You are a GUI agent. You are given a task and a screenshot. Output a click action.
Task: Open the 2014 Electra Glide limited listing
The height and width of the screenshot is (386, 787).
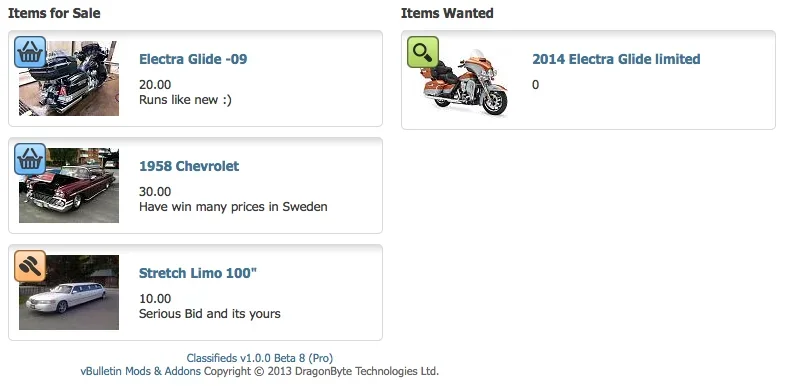[616, 59]
